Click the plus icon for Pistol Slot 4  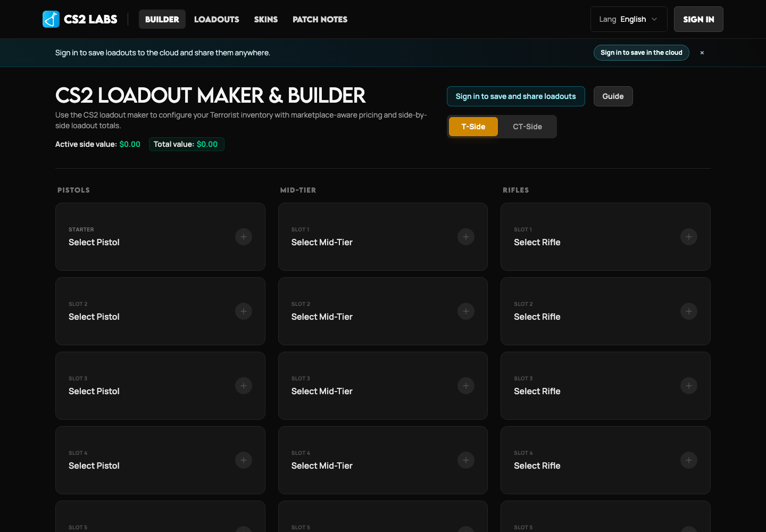(x=244, y=460)
